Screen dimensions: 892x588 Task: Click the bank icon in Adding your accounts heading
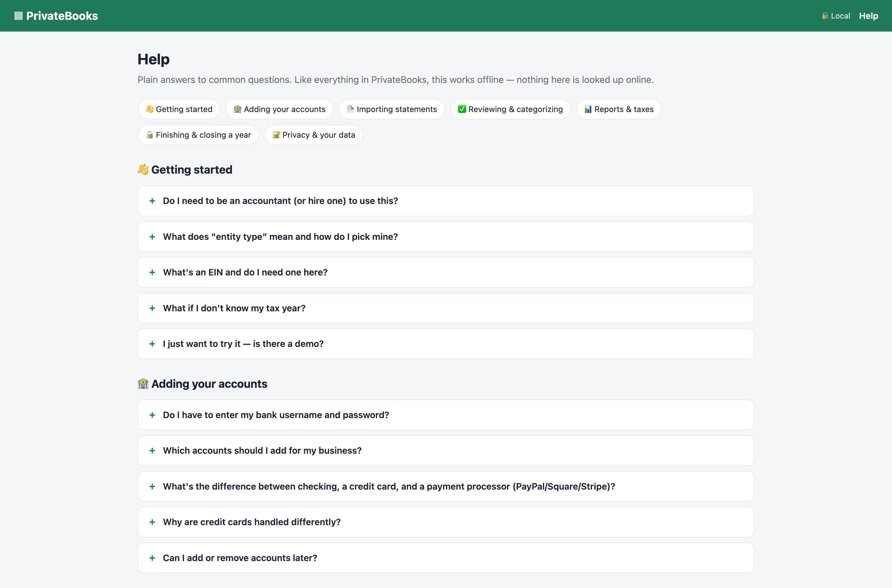point(143,384)
